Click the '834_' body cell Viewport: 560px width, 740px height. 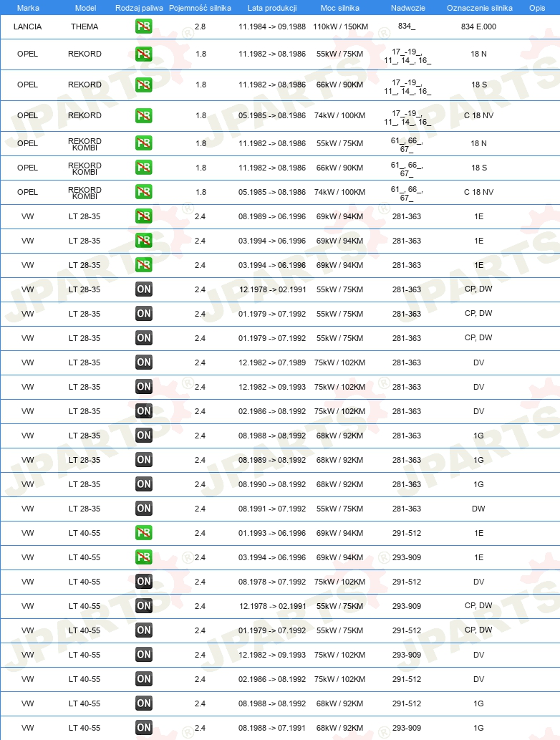pyautogui.click(x=407, y=26)
